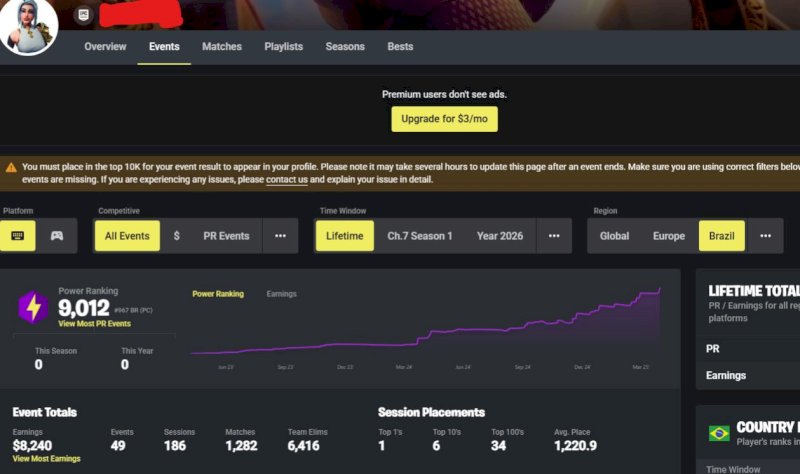This screenshot has width=800, height=474.
Task: Switch to the Bests tab
Action: pos(400,46)
